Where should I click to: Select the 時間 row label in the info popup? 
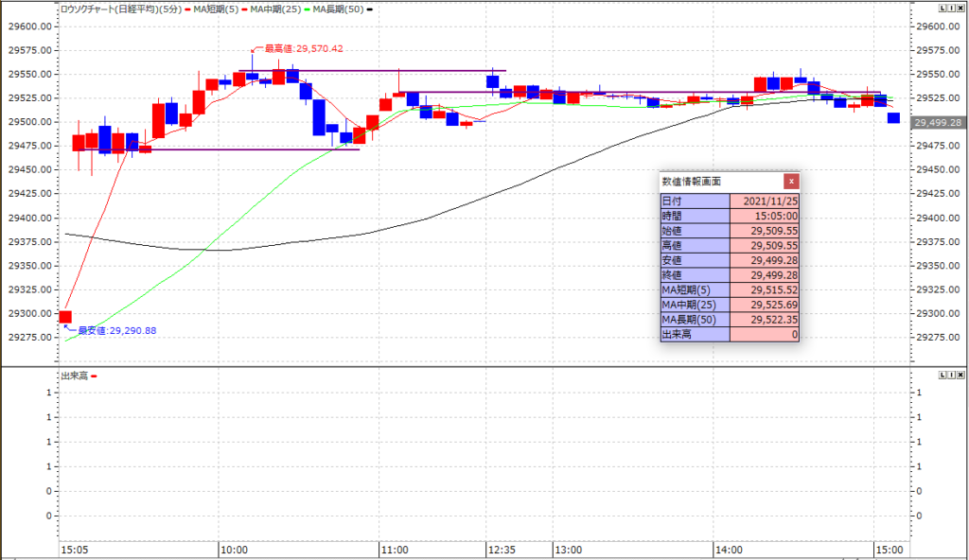click(x=696, y=216)
